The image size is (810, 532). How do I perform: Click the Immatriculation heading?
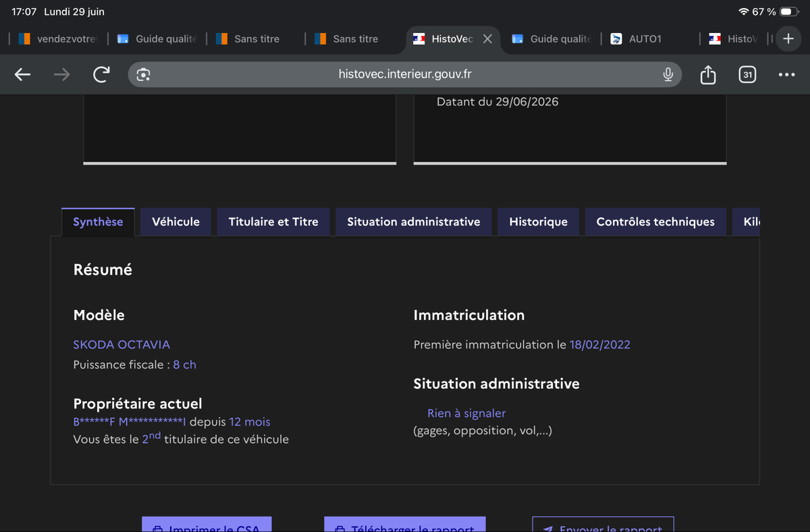pyautogui.click(x=469, y=315)
